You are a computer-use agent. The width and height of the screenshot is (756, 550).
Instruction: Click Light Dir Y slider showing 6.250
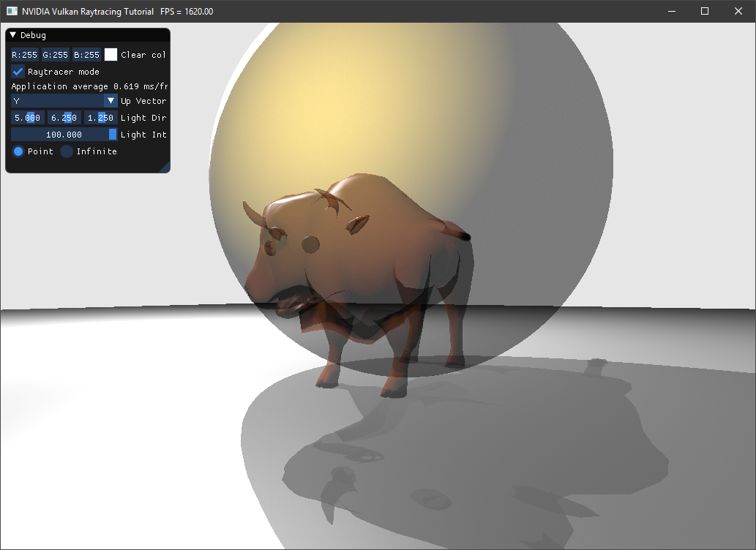coord(64,118)
